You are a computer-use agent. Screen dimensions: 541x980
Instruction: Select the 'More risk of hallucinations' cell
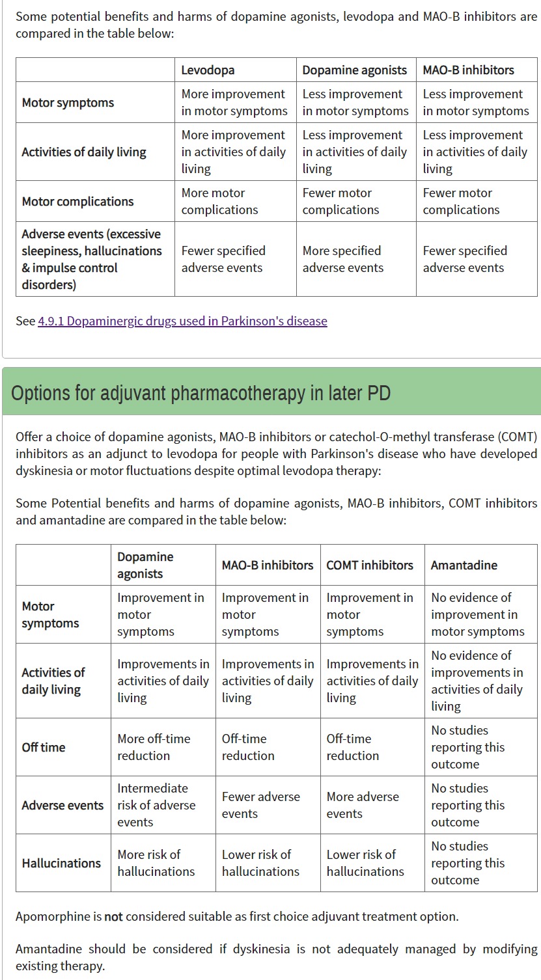point(156,863)
